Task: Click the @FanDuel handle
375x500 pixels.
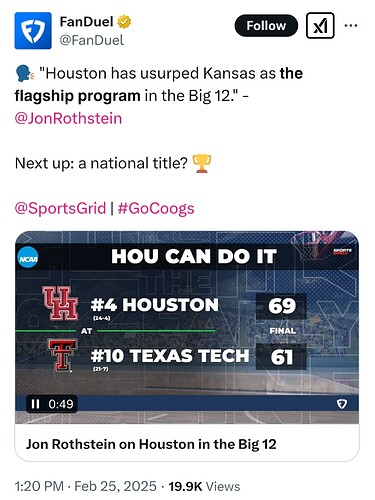Action: [92, 40]
